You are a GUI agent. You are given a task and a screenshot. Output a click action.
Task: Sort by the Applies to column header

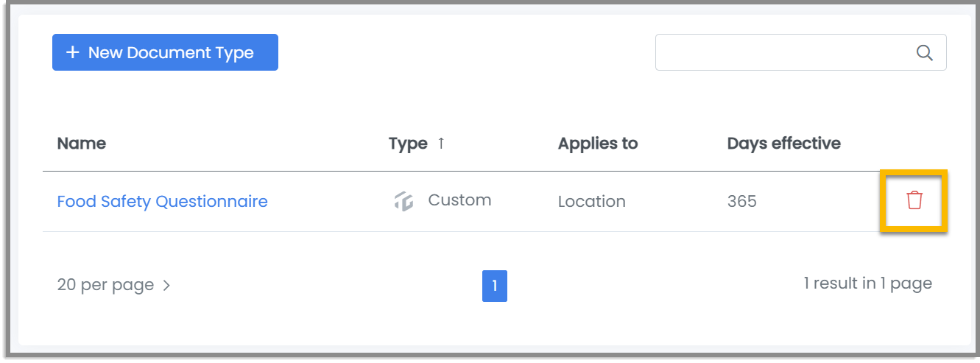(x=598, y=144)
